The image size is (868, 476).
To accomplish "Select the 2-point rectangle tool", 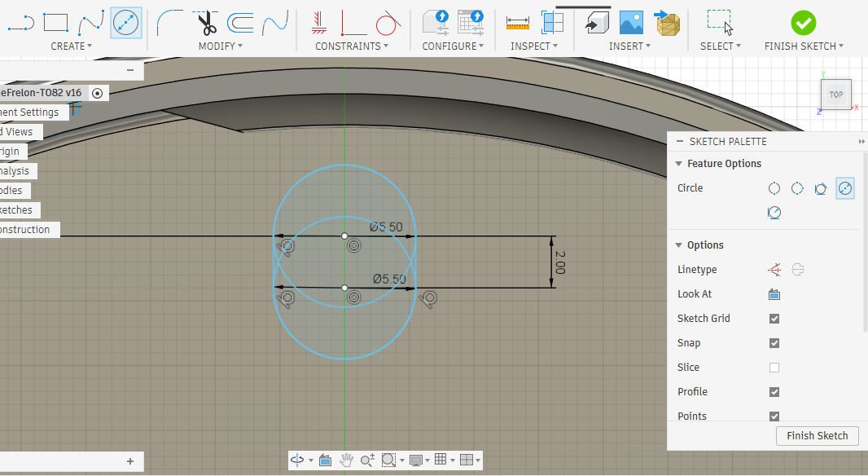I will (55, 22).
